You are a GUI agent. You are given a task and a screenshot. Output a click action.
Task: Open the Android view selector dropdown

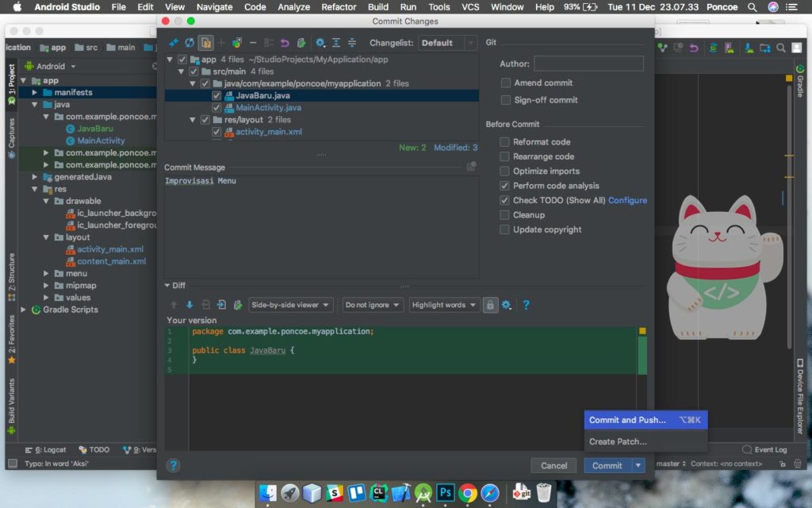tap(50, 67)
